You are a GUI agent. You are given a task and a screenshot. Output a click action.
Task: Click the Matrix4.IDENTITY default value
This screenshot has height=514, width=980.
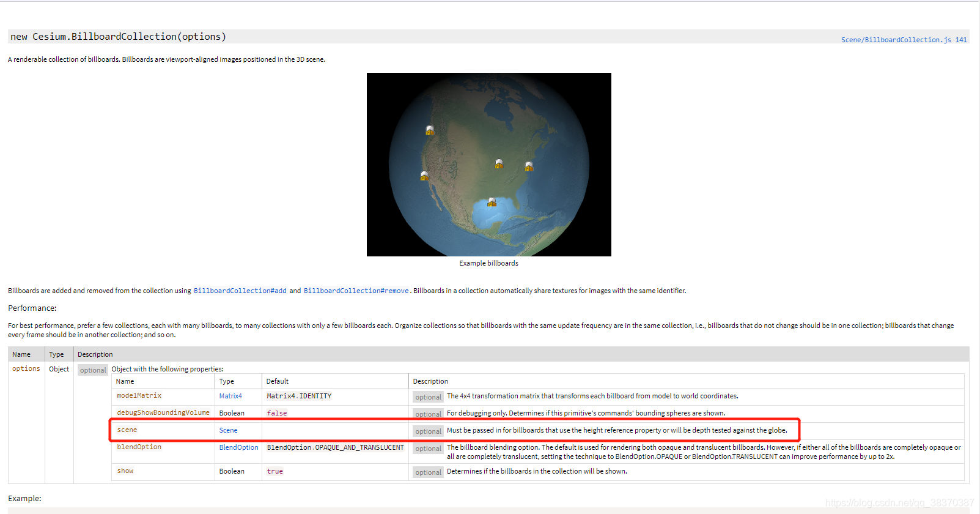point(299,396)
